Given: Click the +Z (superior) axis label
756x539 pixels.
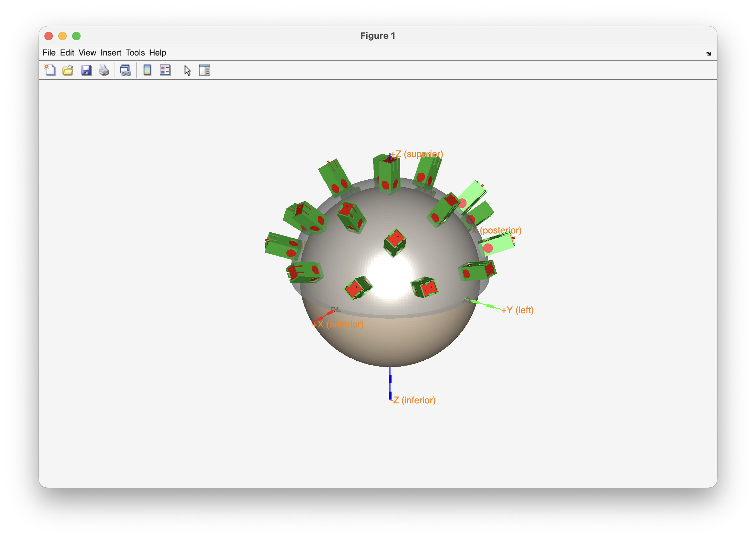Looking at the screenshot, I should [417, 154].
